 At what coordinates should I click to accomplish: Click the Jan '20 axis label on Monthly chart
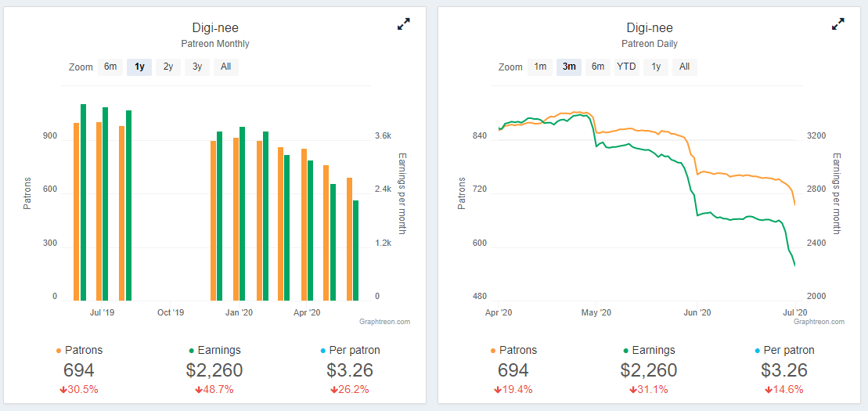click(x=240, y=313)
